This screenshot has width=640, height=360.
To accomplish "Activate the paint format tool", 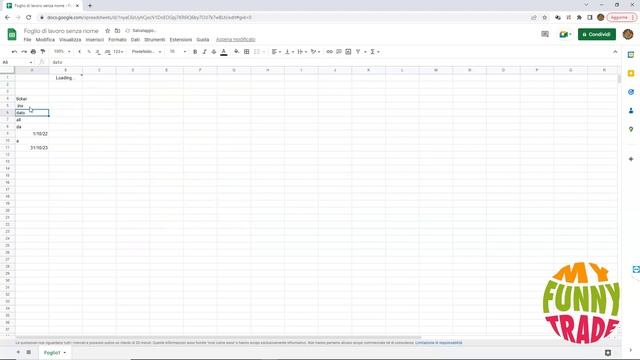I will [43, 52].
